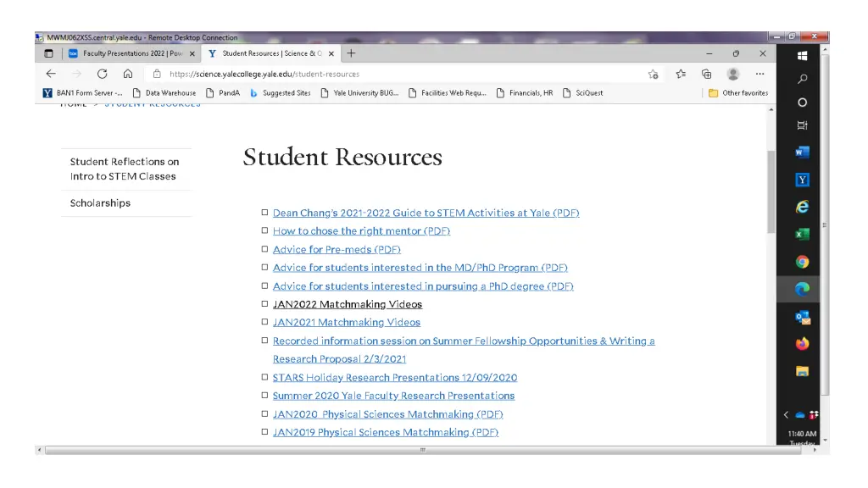Open JAN2019 Physical Sciences Matchmaking PDF
Screen dimensions: 868x488
[x=386, y=432]
